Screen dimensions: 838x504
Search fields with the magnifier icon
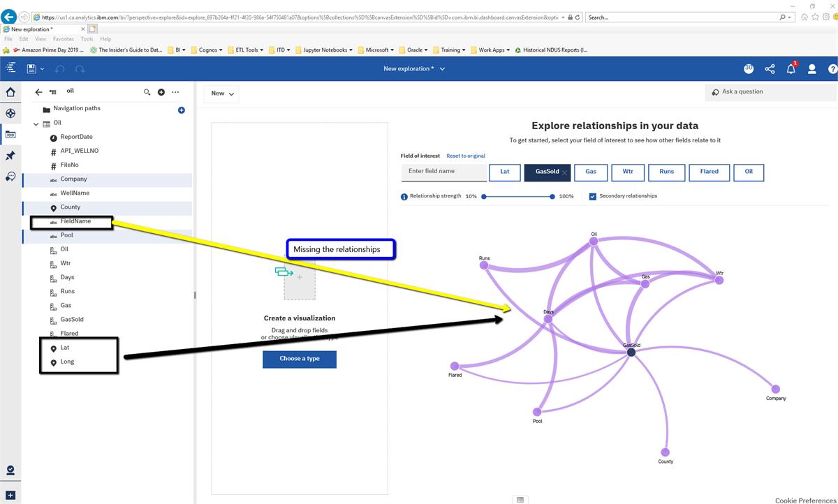[147, 92]
